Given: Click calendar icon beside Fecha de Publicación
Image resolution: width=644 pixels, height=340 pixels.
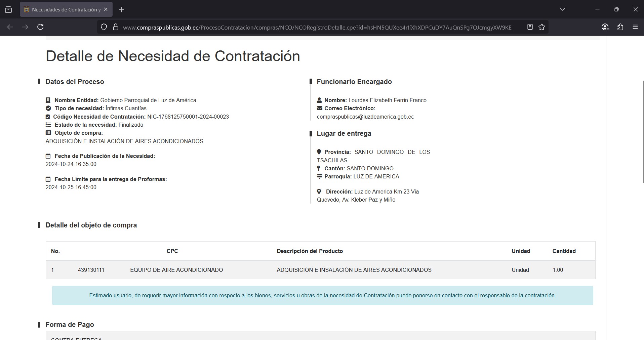Looking at the screenshot, I should pos(48,156).
